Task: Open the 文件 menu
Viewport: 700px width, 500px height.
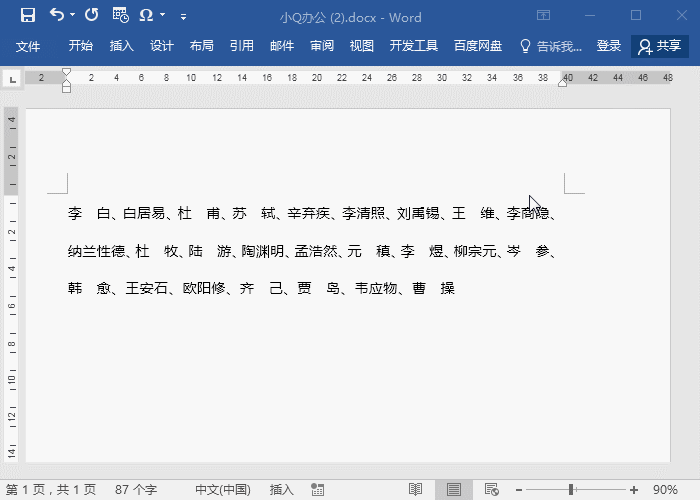Action: 28,46
